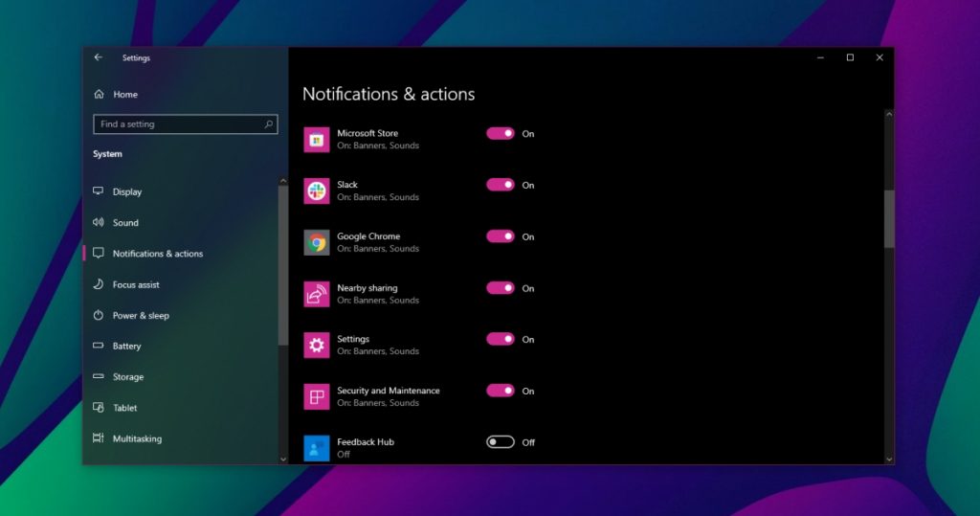Image resolution: width=980 pixels, height=516 pixels.
Task: Click the Battery icon in sidebar
Action: (x=99, y=346)
